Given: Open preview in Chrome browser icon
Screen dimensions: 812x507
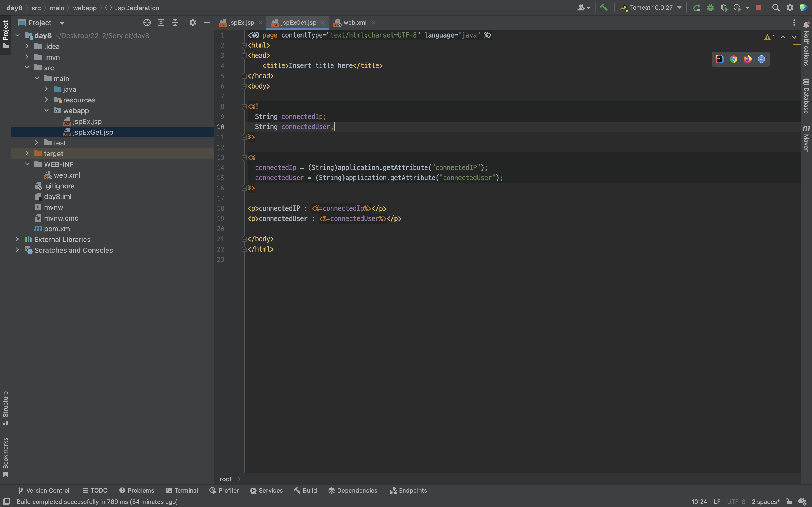Looking at the screenshot, I should 734,59.
